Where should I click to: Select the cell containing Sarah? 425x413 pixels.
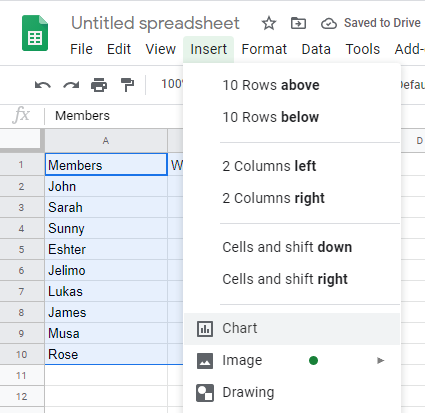click(x=106, y=207)
